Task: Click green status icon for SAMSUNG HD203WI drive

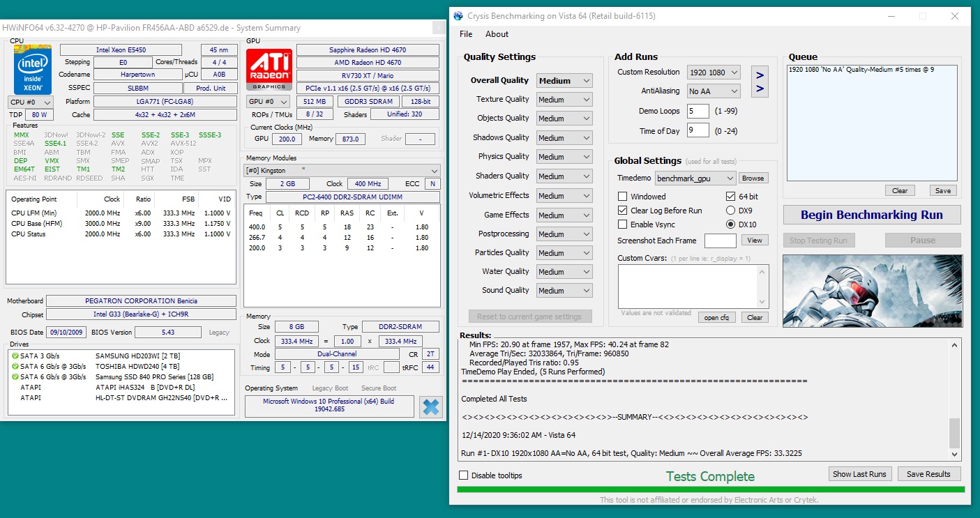Action: [15, 356]
